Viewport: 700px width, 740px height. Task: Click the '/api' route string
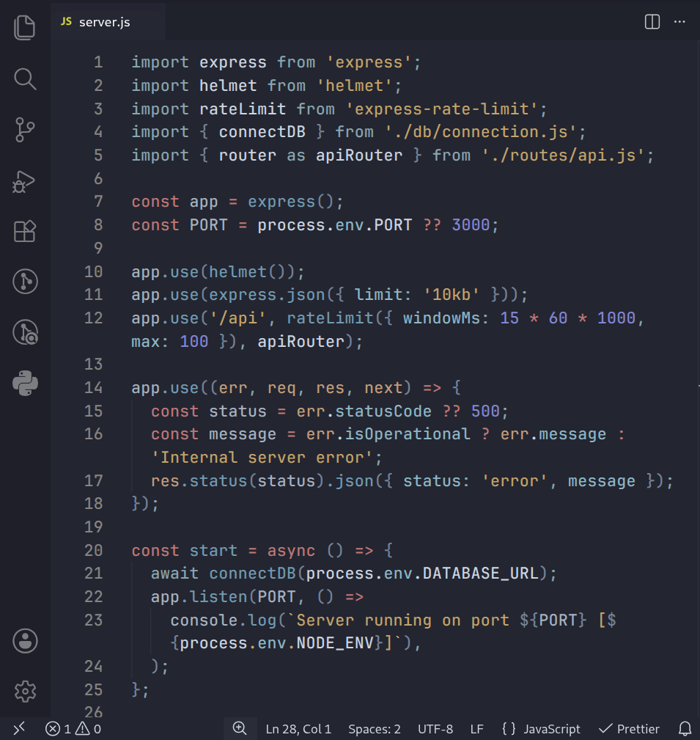[237, 318]
